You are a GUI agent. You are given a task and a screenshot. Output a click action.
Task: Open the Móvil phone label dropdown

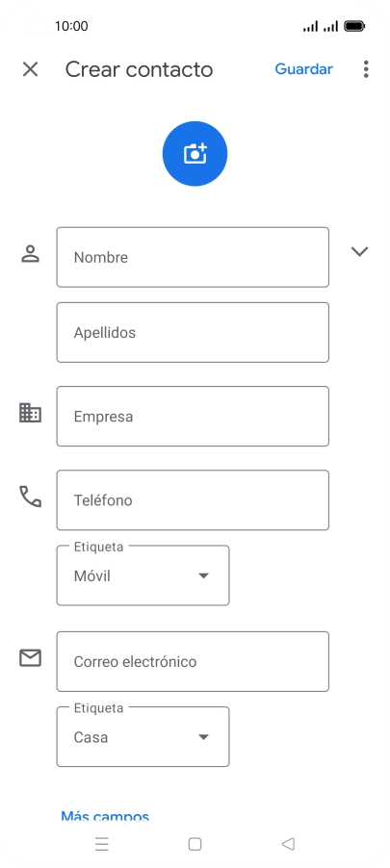click(x=143, y=575)
